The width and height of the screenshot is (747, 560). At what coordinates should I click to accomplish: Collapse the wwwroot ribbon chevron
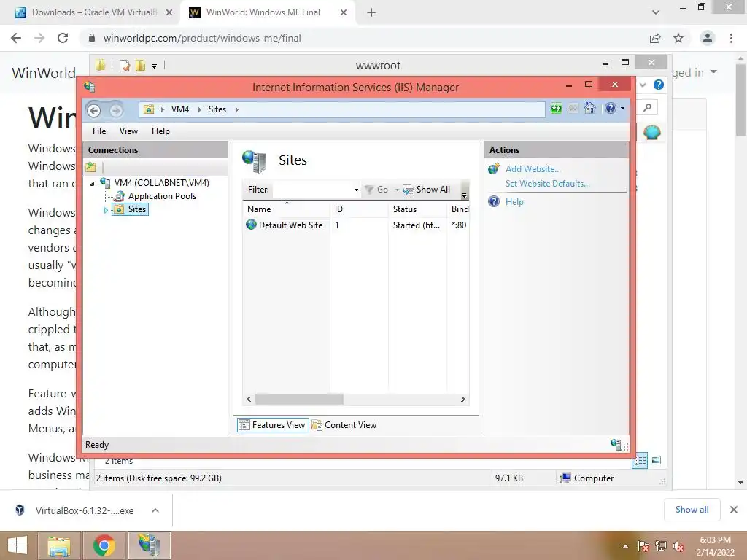pos(643,85)
